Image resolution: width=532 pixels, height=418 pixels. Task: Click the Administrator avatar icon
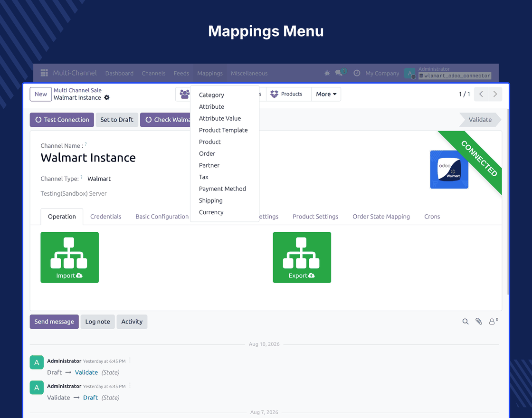(410, 73)
